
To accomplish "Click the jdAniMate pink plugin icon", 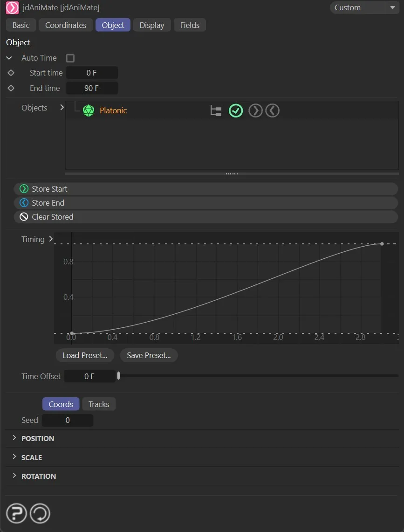I will [x=12, y=8].
